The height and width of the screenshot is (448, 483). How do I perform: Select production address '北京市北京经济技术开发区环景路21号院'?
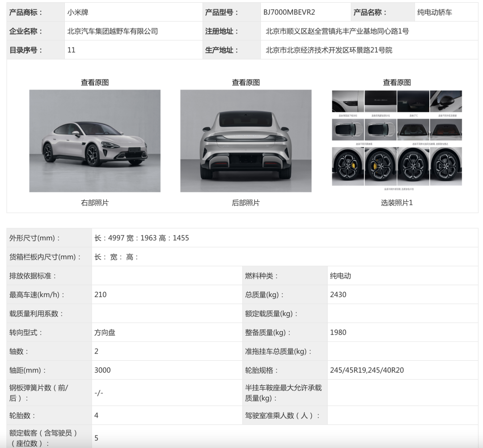pyautogui.click(x=329, y=50)
